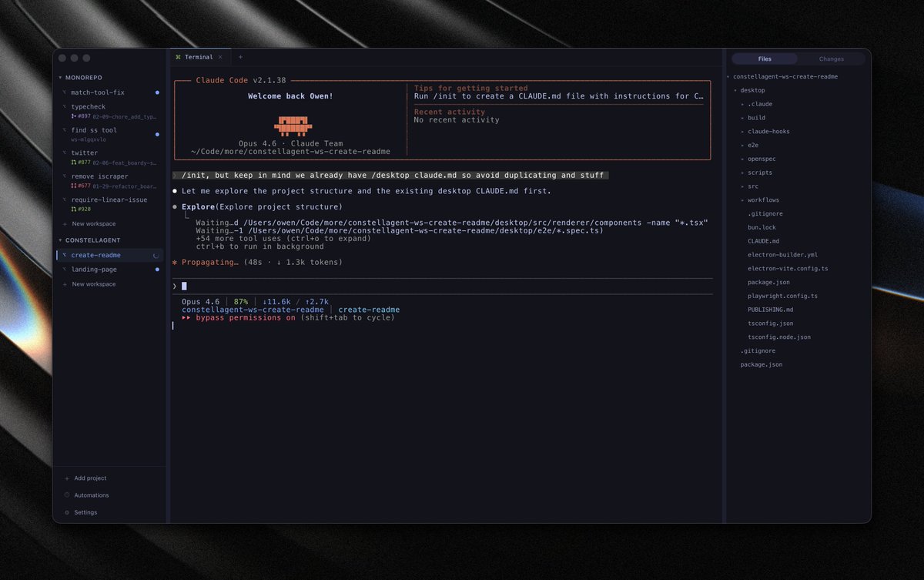The width and height of the screenshot is (924, 580).
Task: Open electron-vite.config.ts file
Action: click(x=786, y=269)
